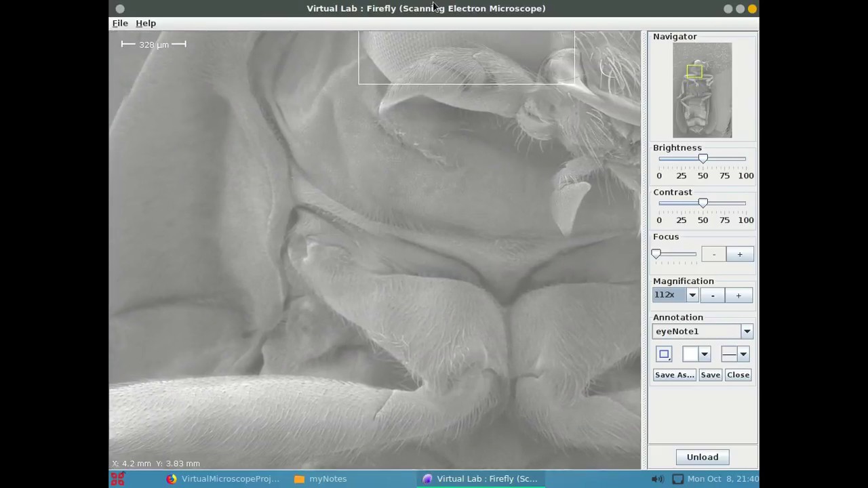Click the Navigator specimen thumbnail
Image resolution: width=868 pixels, height=488 pixels.
click(703, 90)
